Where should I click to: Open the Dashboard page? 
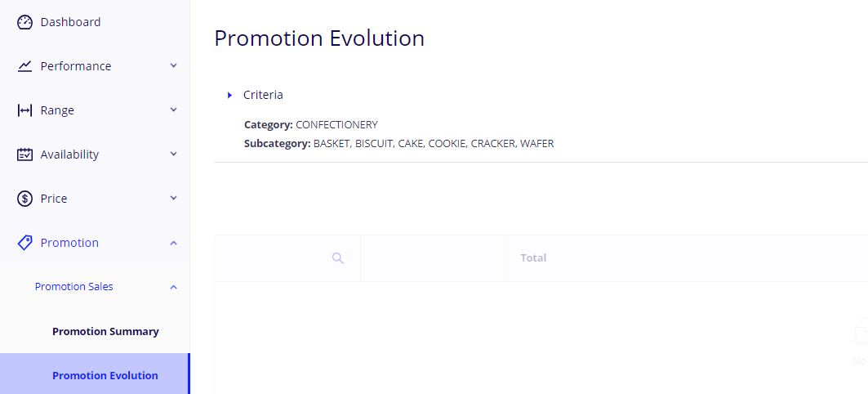click(x=70, y=22)
